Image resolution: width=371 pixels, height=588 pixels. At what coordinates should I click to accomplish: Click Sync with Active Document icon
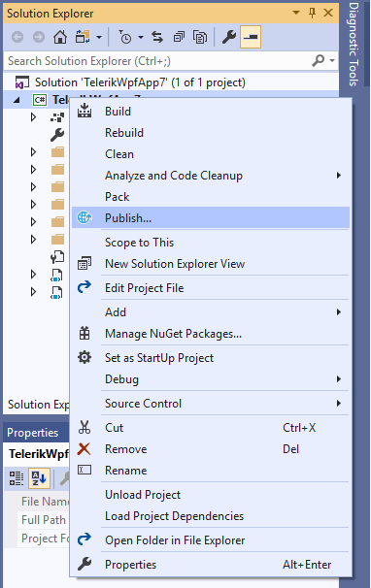(x=157, y=37)
